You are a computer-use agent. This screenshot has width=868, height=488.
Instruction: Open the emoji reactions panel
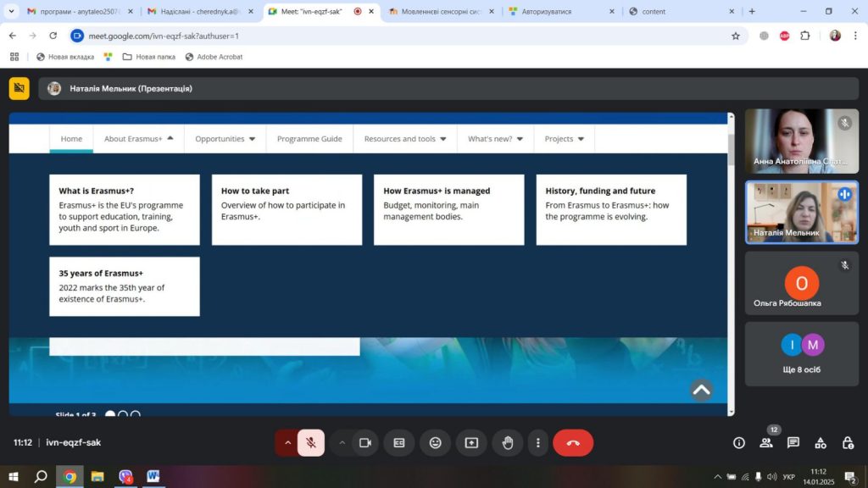(435, 442)
